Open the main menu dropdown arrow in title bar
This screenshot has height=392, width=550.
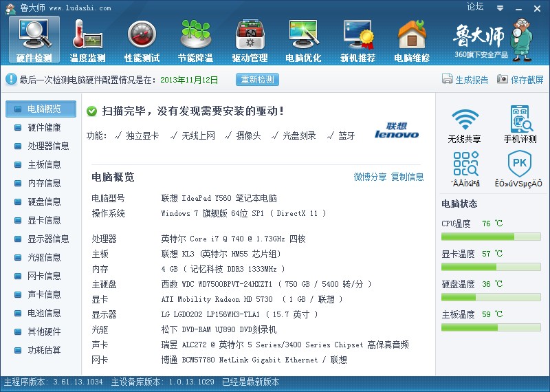pyautogui.click(x=500, y=7)
